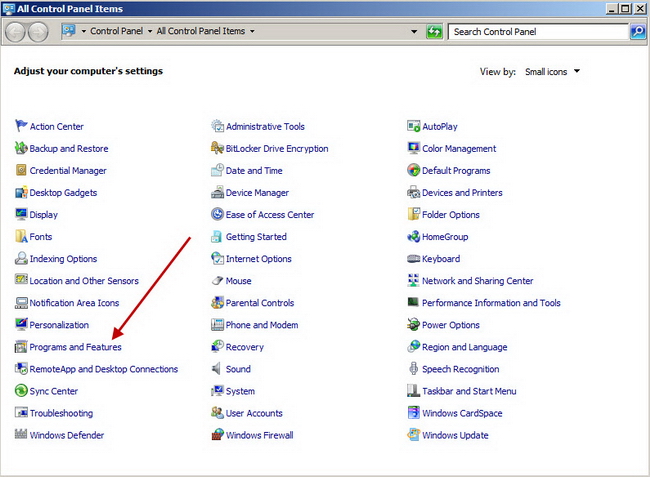This screenshot has width=650, height=477.
Task: Open the Parental Controls link
Action: tap(260, 303)
